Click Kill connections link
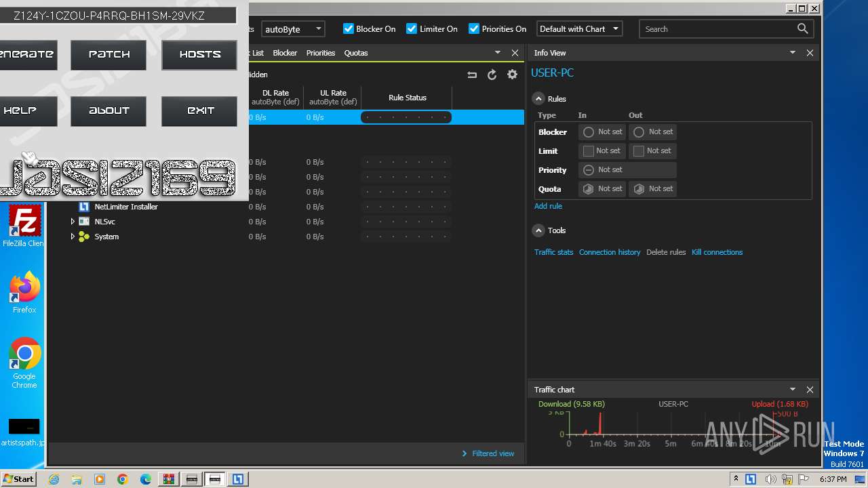Image resolution: width=868 pixels, height=488 pixels. [717, 252]
